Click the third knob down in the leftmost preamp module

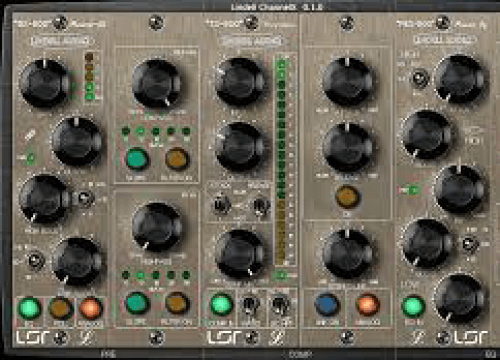45,198
